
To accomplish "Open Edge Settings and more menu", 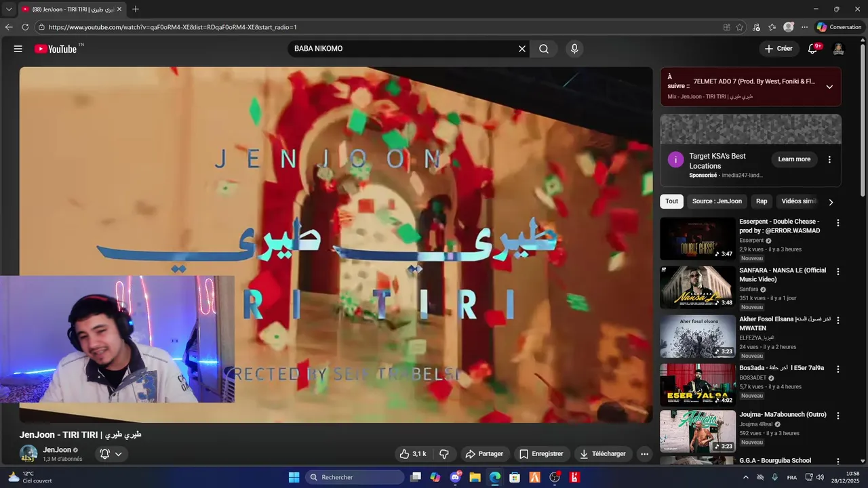I will tap(805, 27).
